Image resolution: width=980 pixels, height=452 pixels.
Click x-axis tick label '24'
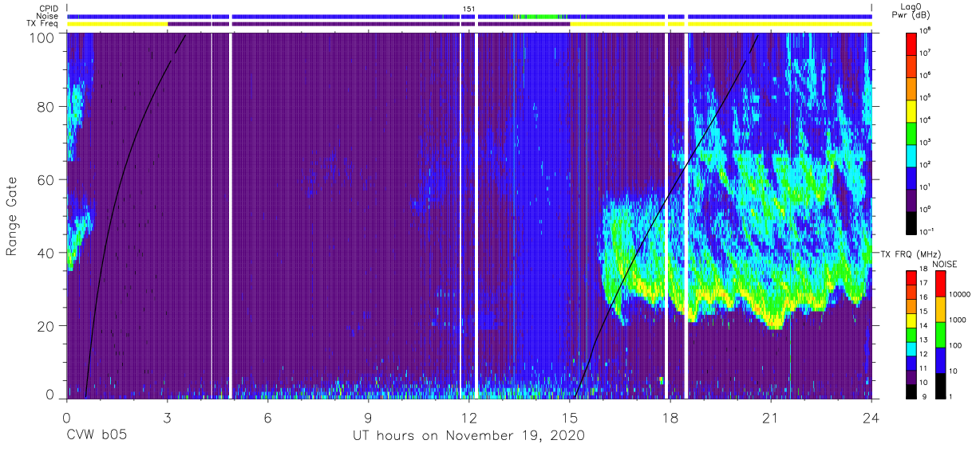(x=871, y=418)
